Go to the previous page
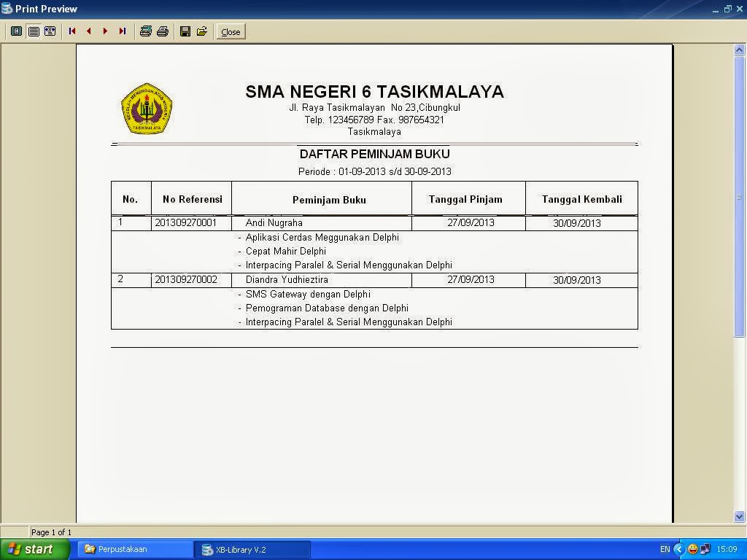The image size is (747, 560). [x=89, y=31]
